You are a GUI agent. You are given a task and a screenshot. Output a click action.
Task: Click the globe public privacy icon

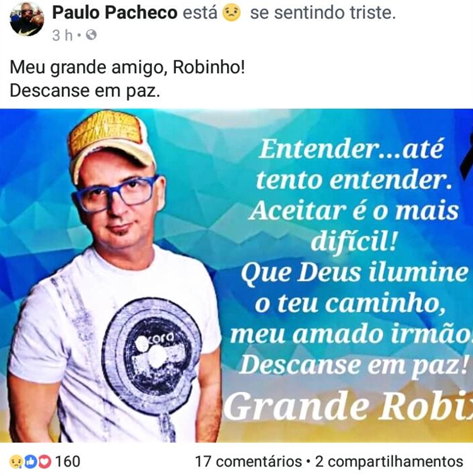pos(91,35)
